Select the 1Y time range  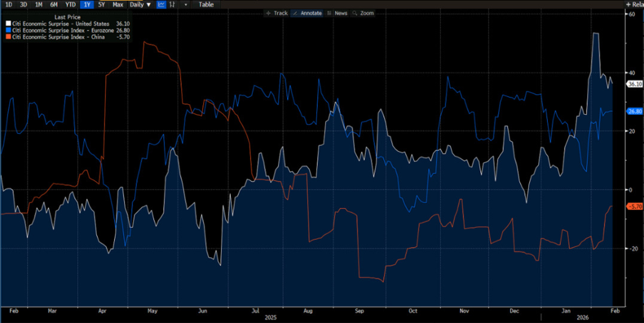[87, 5]
